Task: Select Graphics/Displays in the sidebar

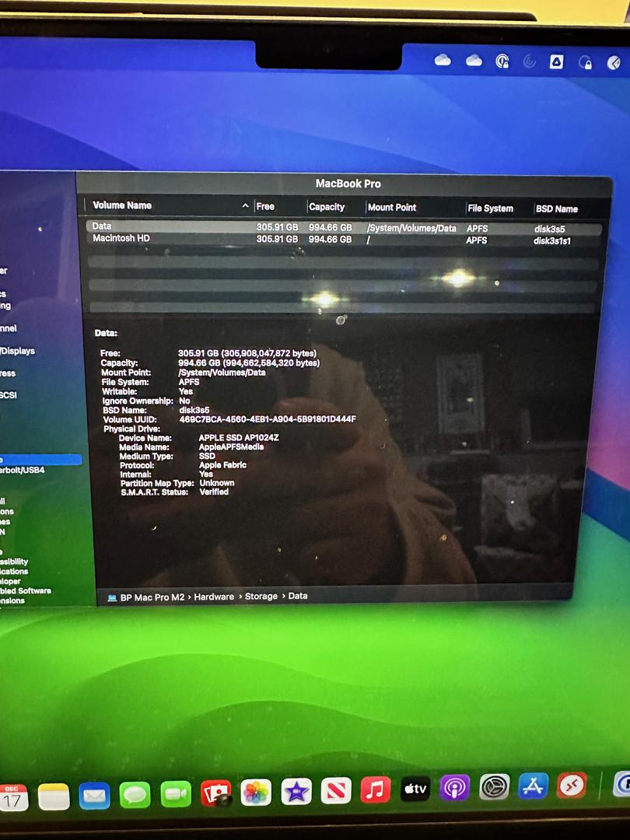Action: tap(18, 351)
